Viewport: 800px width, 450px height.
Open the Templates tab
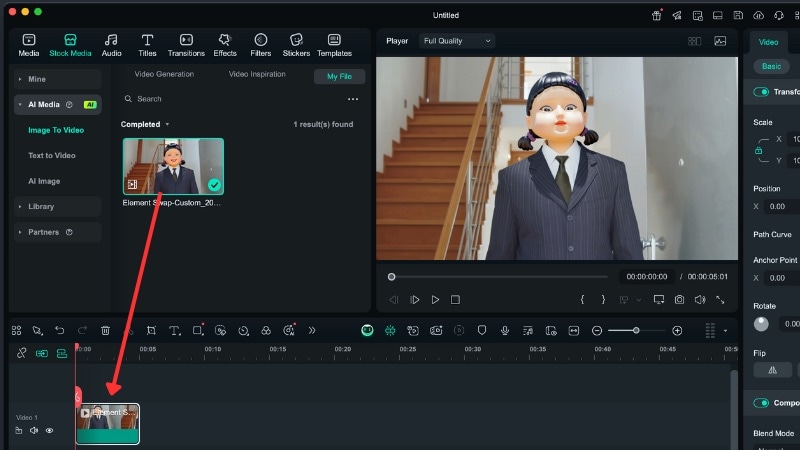tap(334, 45)
